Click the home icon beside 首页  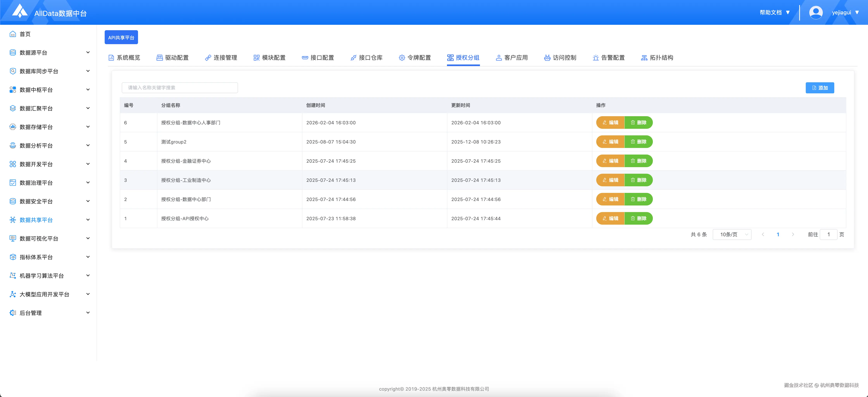(13, 34)
